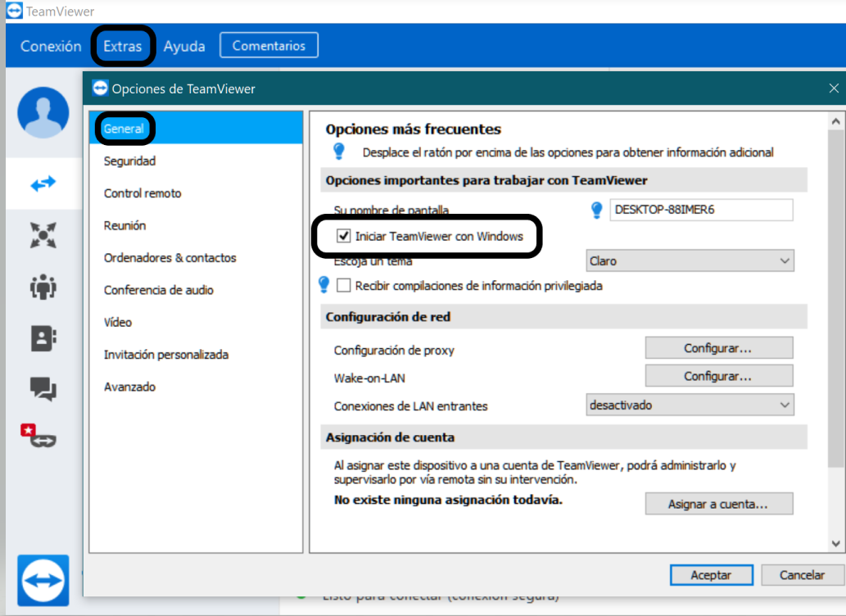Click the TeamViewer logo at bottom left

click(x=42, y=581)
